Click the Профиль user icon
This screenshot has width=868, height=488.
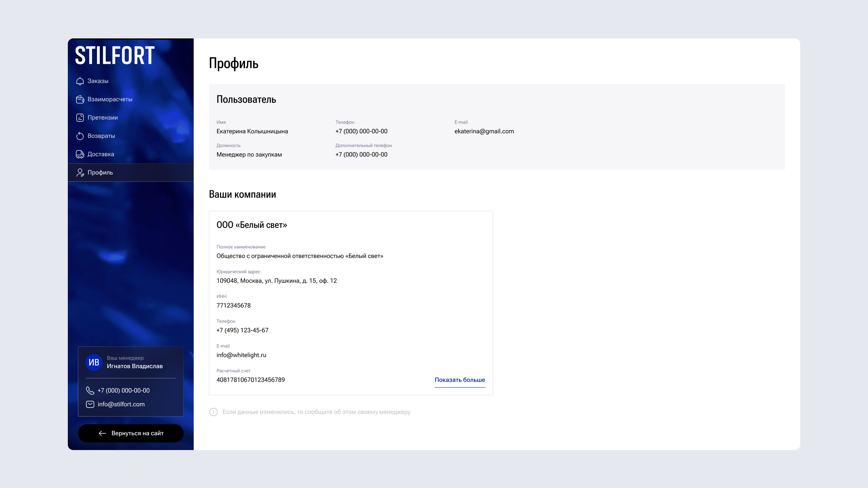[80, 172]
